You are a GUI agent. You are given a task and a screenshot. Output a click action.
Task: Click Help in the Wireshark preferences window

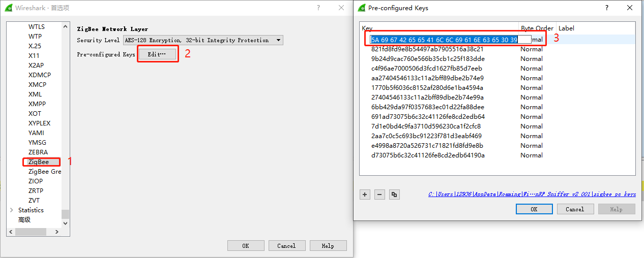coord(328,246)
